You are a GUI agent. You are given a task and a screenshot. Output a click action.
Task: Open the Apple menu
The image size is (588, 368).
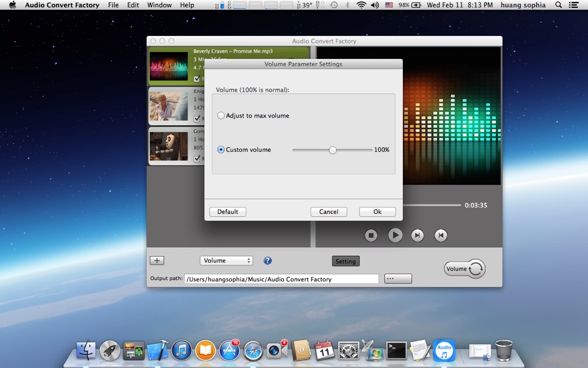click(x=12, y=5)
